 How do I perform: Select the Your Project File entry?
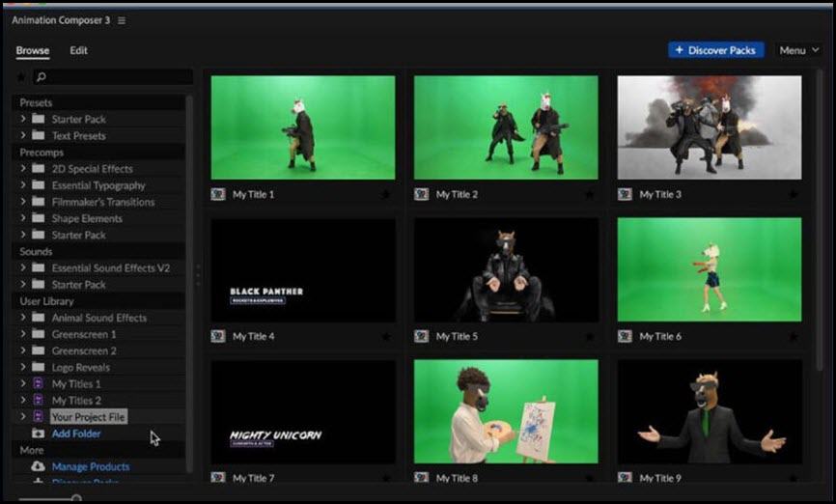[89, 416]
